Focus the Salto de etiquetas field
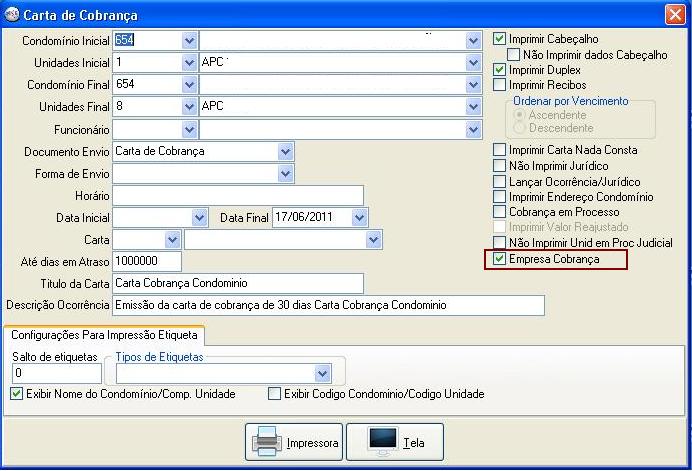Image resolution: width=692 pixels, height=471 pixels. click(57, 373)
